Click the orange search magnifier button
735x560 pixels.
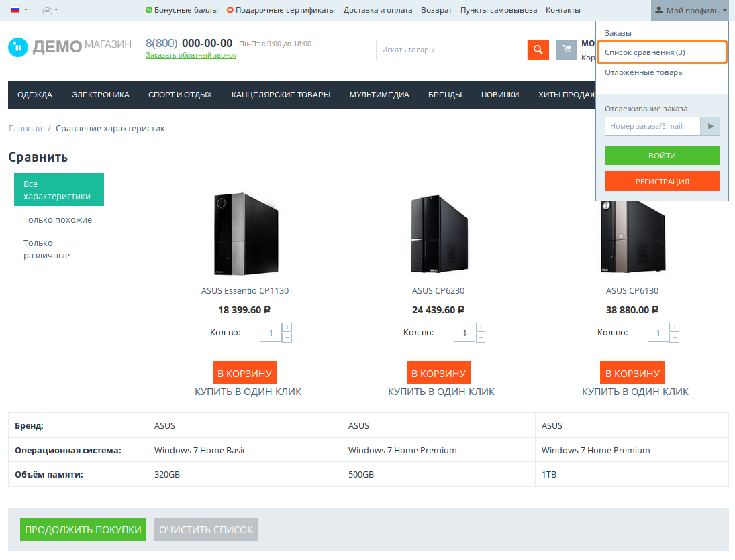coord(538,50)
